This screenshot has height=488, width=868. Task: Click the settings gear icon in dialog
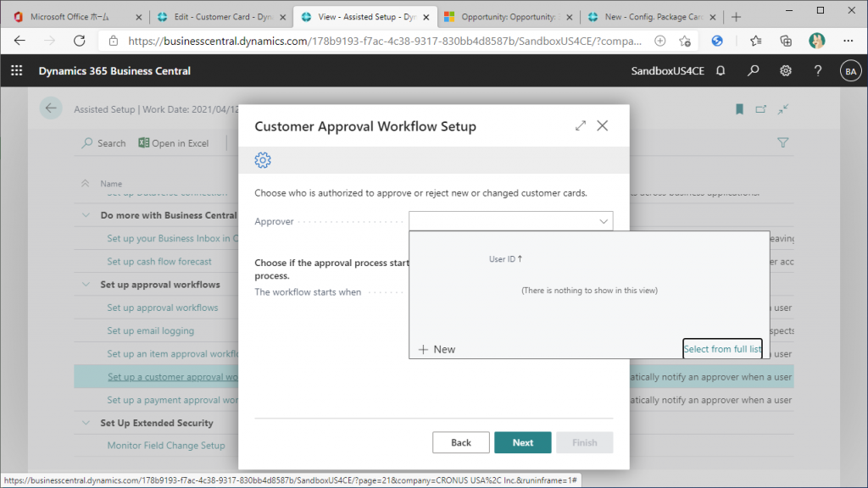[x=263, y=160]
